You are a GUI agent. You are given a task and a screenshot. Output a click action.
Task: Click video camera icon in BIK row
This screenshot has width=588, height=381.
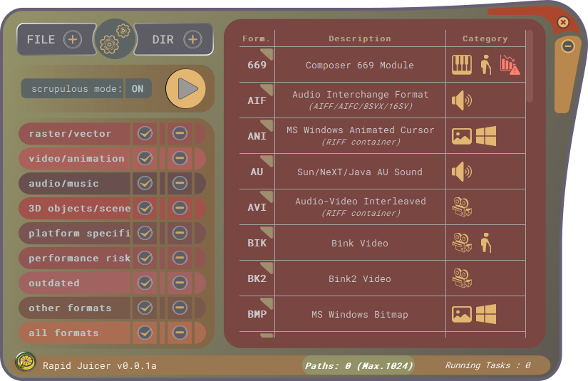pos(462,242)
